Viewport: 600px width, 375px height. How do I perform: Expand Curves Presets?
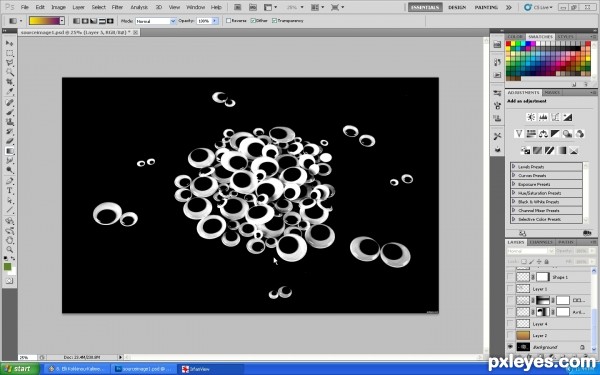[514, 175]
